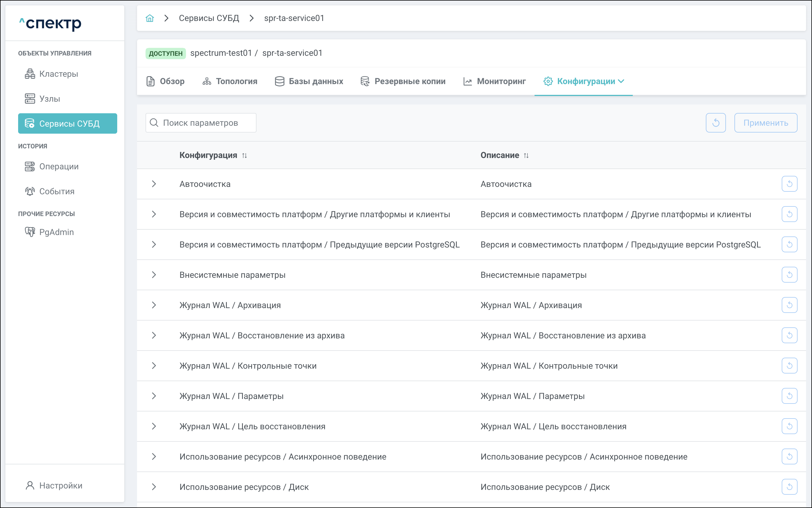Expand Журнал WAL / Контрольные точки row
Viewport: 812px width, 508px height.
coord(154,366)
